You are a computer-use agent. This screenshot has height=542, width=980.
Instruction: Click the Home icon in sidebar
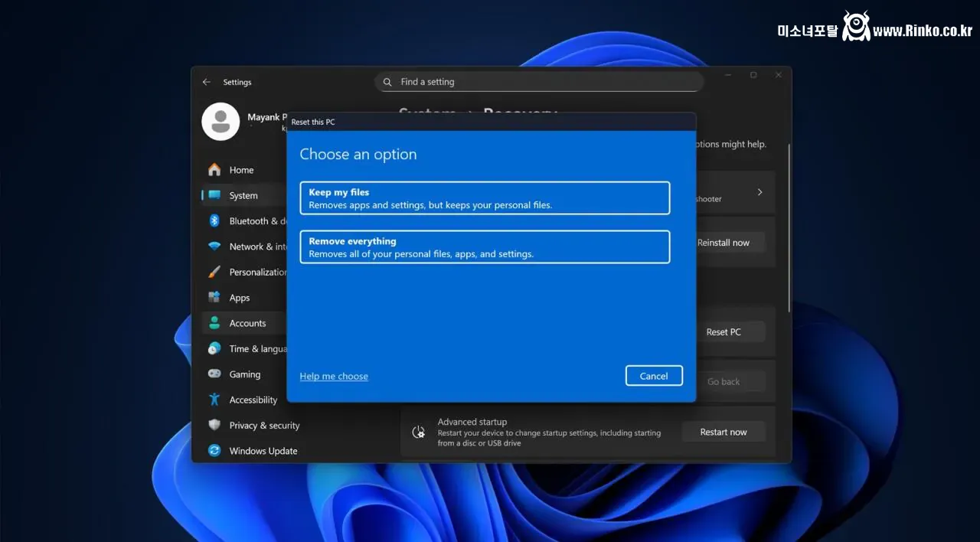point(214,170)
